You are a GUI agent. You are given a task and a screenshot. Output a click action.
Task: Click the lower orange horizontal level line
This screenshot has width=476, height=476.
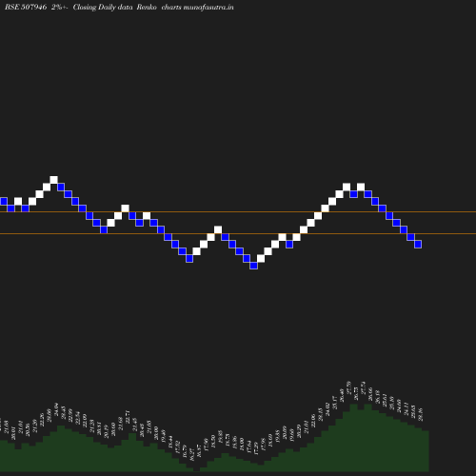tap(238, 234)
